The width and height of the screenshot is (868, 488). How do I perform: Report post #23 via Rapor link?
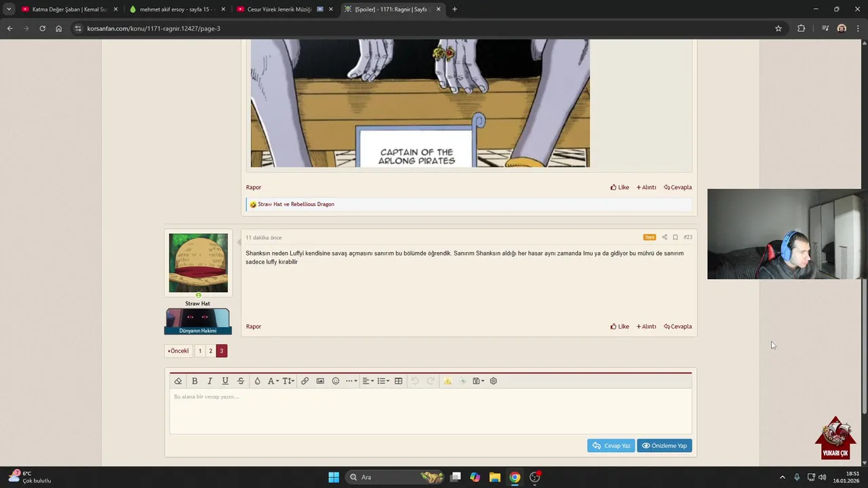coord(254,327)
